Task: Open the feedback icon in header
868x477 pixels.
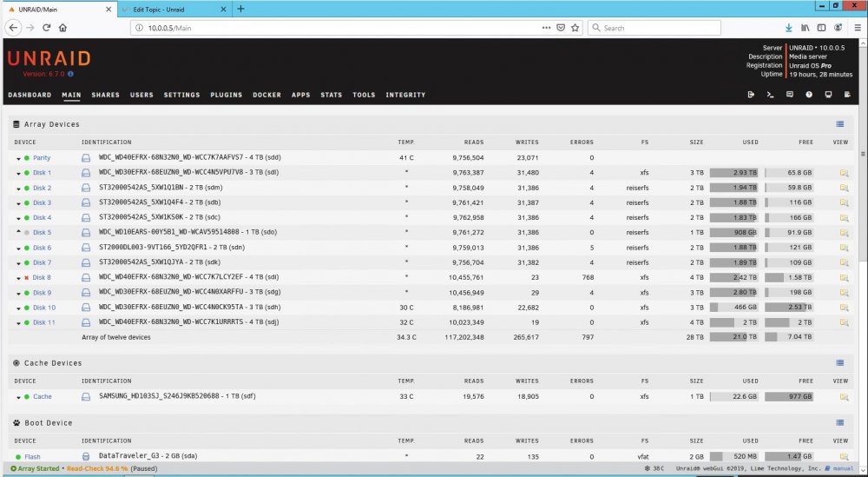Action: pos(789,95)
